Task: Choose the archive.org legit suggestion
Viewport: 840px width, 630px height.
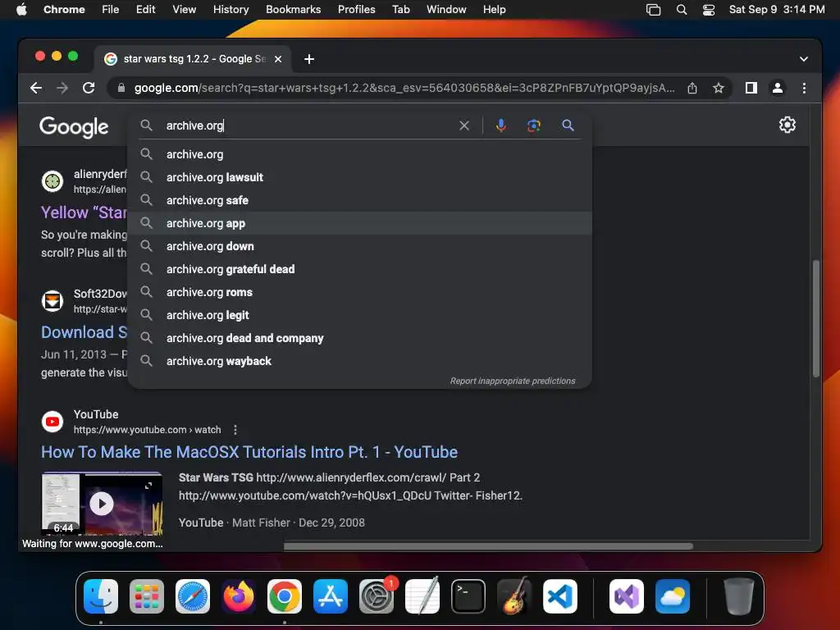Action: tap(360, 316)
